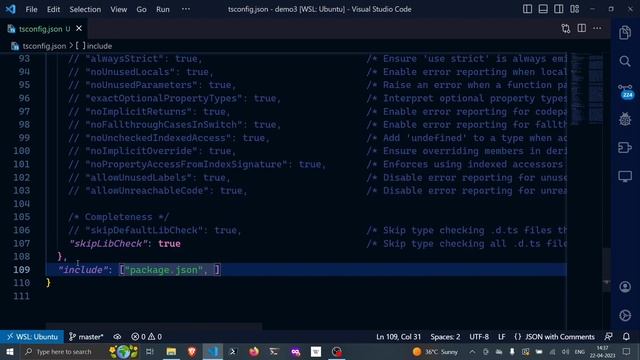Change encoding via UTF-8
Screen dimensions: 640x360
[479, 337]
